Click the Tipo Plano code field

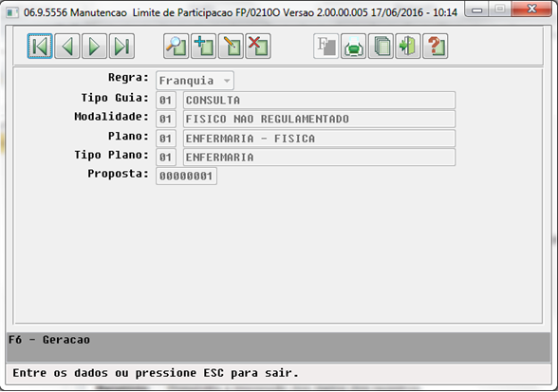click(x=166, y=157)
